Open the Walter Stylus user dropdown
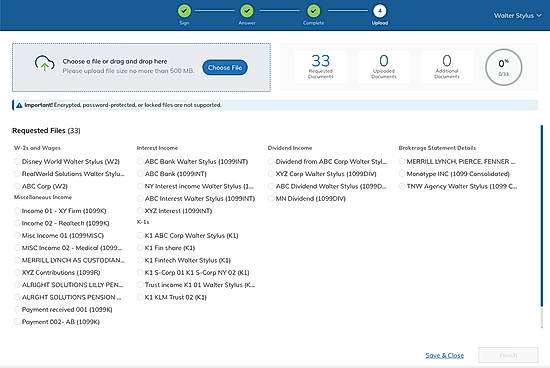Viewport: 550px width, 368px height. tap(517, 15)
